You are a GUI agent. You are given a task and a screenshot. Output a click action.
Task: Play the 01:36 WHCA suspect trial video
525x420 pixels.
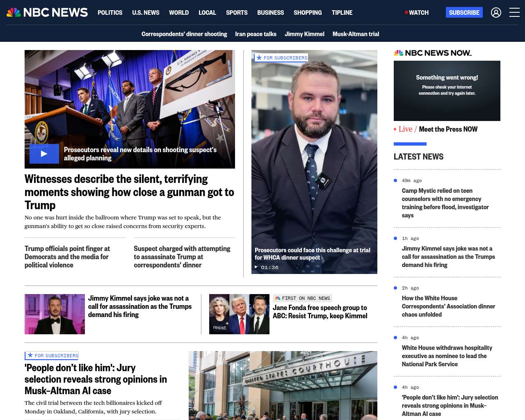pyautogui.click(x=267, y=267)
